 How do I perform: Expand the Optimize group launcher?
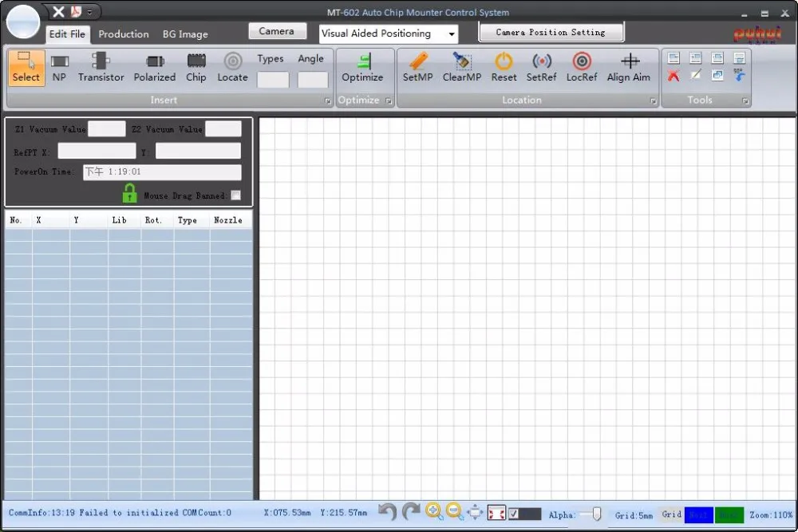389,100
